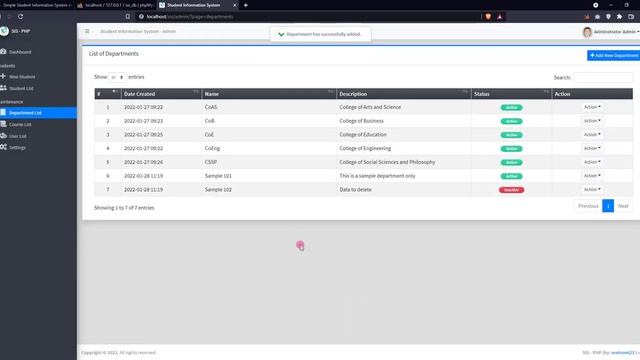Click the footer developer link

[x=623, y=352]
